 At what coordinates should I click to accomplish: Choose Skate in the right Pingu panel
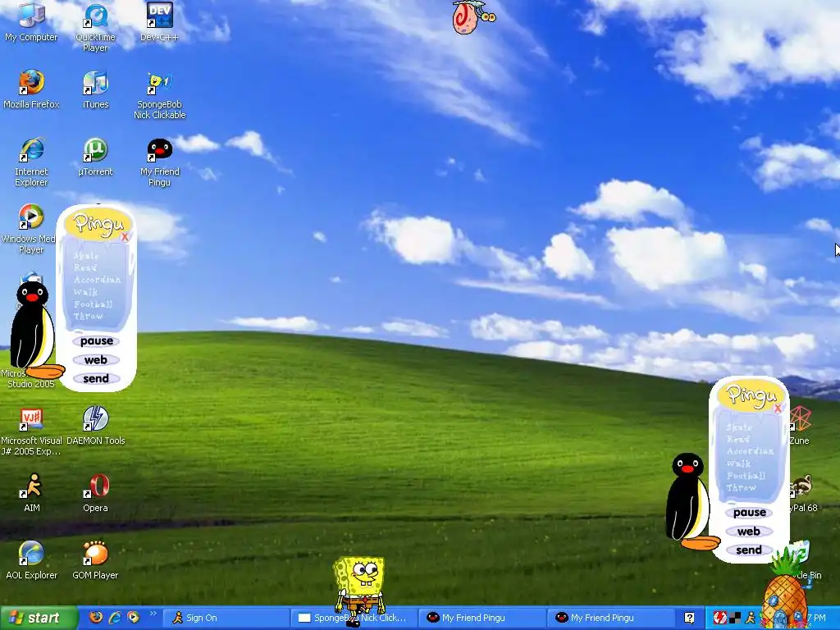(x=739, y=427)
